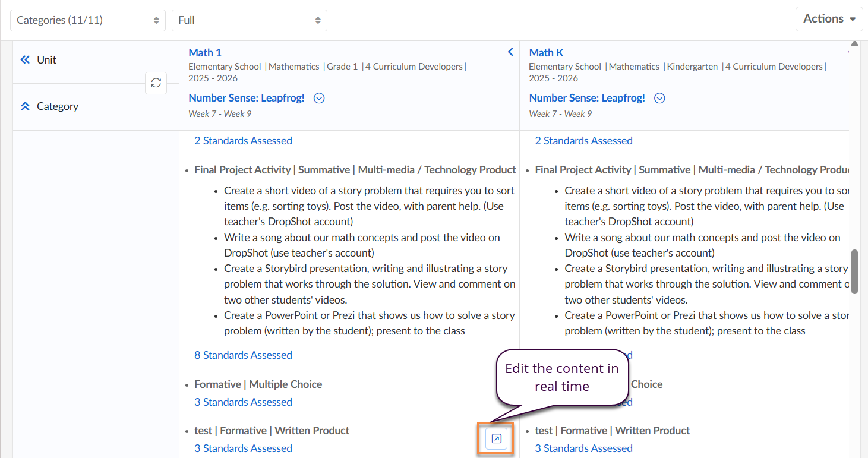This screenshot has width=868, height=458.
Task: View 2 Standards Assessed in Math 1 column
Action: tap(243, 141)
